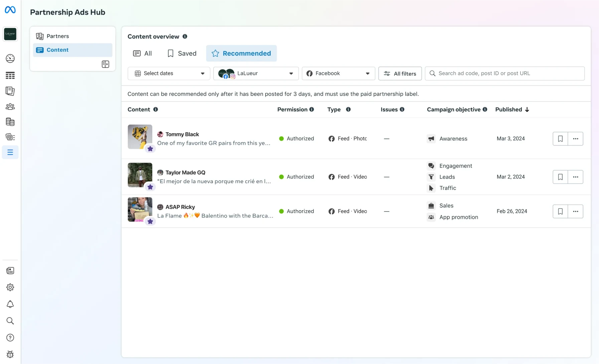Switch to the Saved tab
599x364 pixels.
point(182,53)
